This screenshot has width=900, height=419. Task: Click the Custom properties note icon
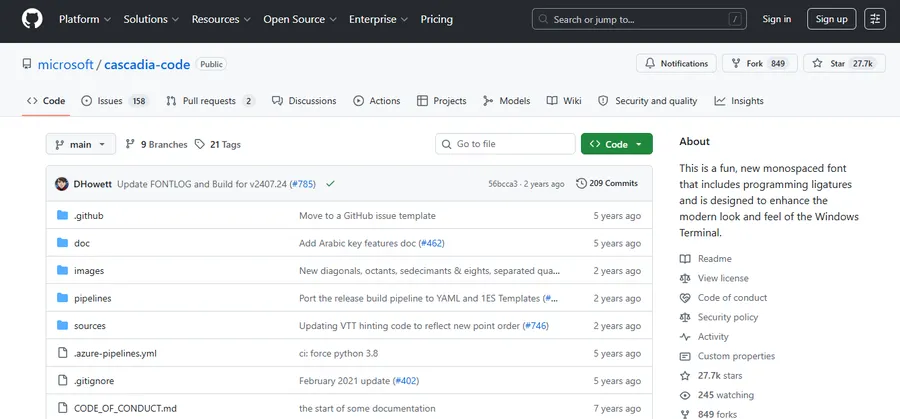click(685, 356)
